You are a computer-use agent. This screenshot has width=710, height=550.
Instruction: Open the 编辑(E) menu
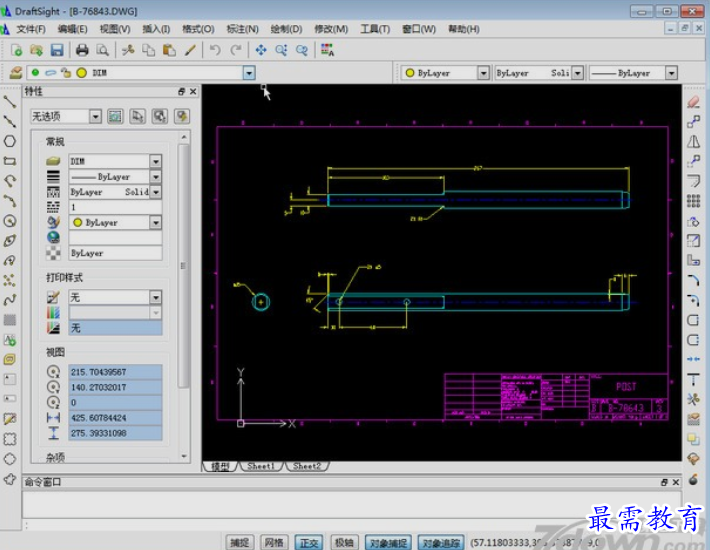72,29
